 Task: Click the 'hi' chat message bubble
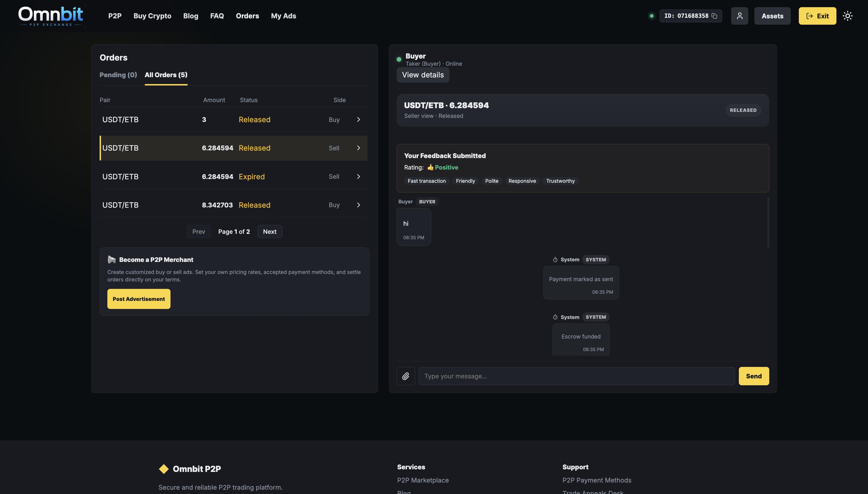click(x=413, y=227)
